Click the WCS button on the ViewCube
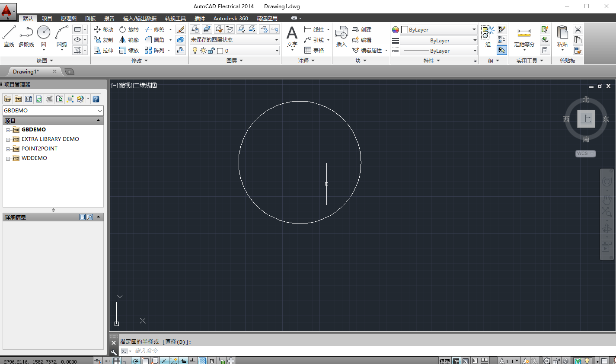This screenshot has height=364, width=616. point(585,153)
